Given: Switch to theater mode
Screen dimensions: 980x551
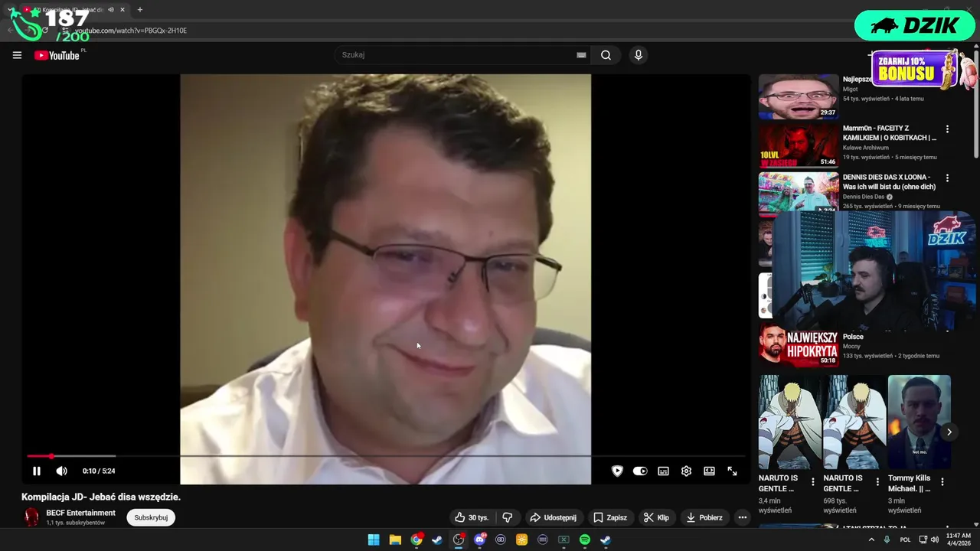Looking at the screenshot, I should point(709,471).
